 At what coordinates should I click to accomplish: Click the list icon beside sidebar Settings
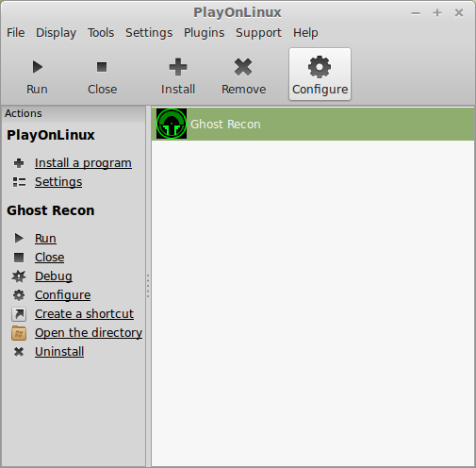coord(19,182)
